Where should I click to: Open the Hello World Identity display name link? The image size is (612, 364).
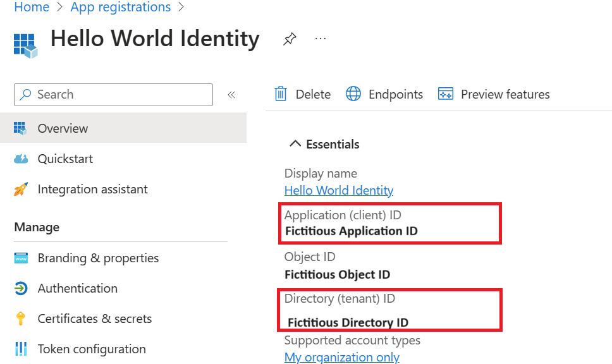pos(339,190)
